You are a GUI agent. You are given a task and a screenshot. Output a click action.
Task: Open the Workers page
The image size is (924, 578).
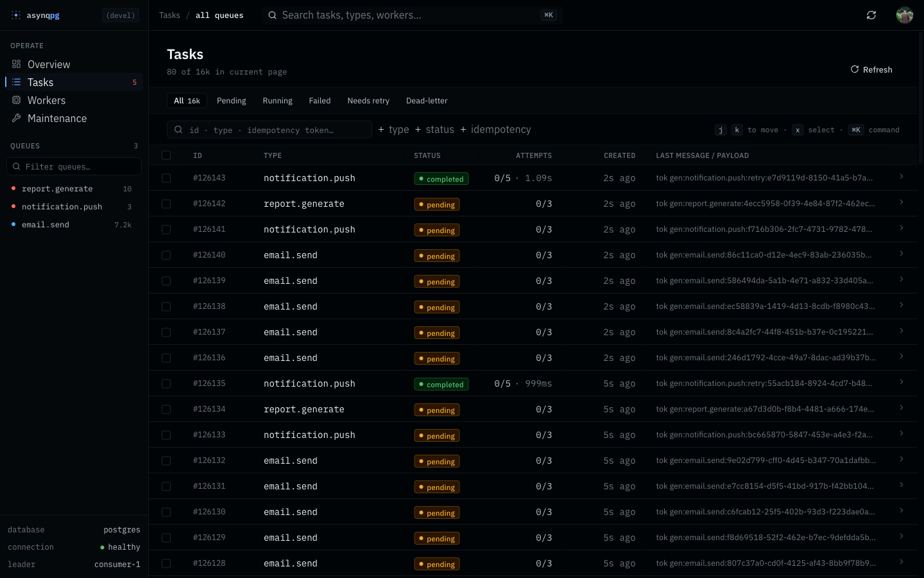(x=74, y=100)
